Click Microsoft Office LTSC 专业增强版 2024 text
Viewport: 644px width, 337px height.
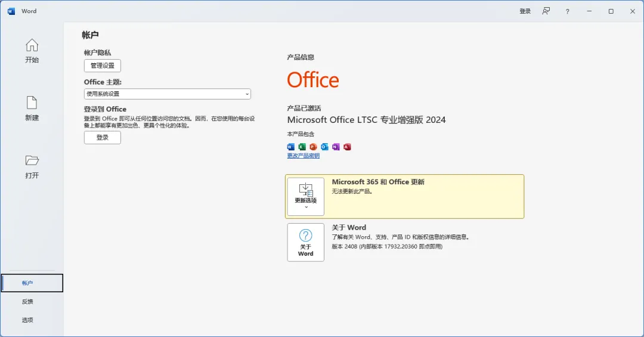(x=366, y=120)
